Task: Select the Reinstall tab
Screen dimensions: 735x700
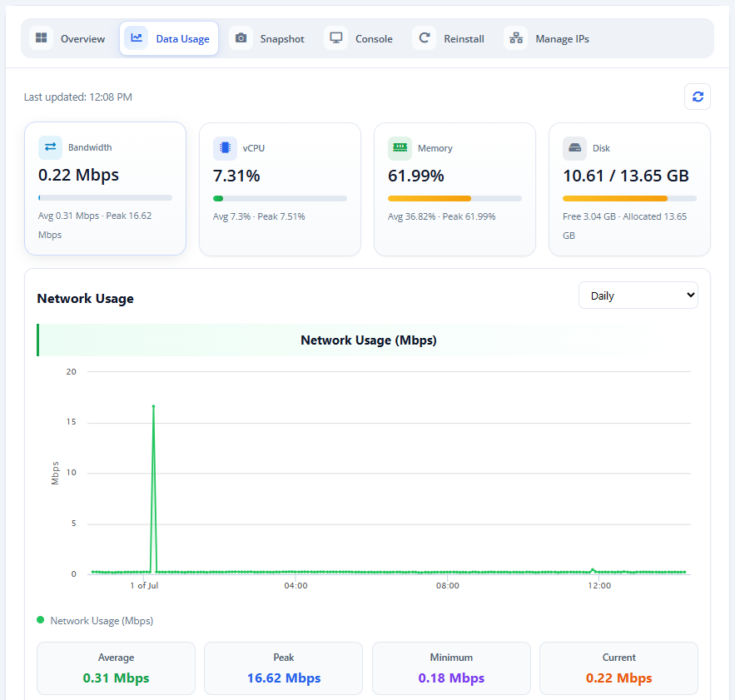Action: coord(449,38)
